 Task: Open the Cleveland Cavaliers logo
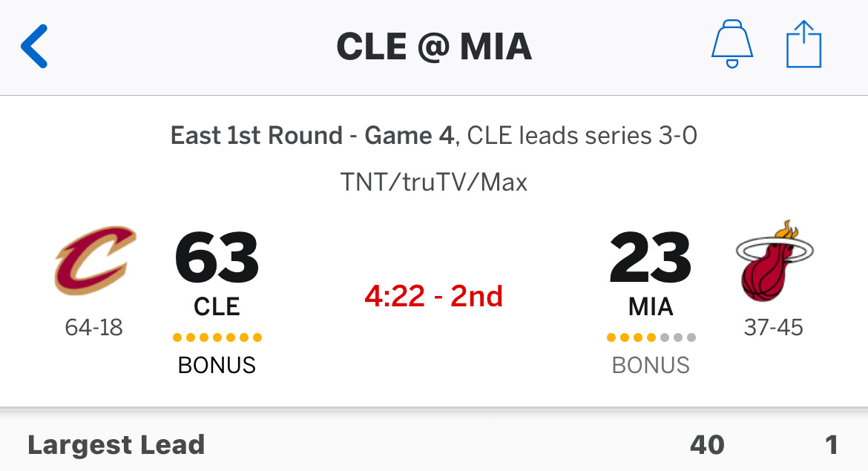pos(95,260)
